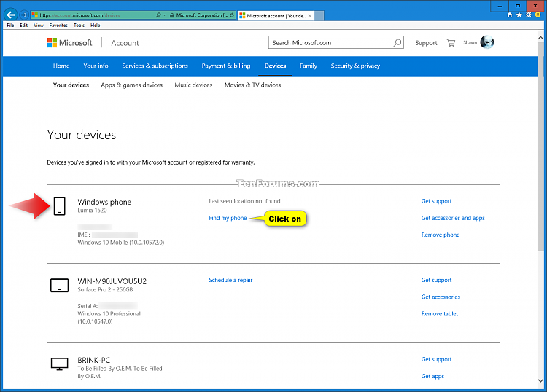Click the vertical scrollbar thumb
This screenshot has width=547, height=392.
coord(540,146)
